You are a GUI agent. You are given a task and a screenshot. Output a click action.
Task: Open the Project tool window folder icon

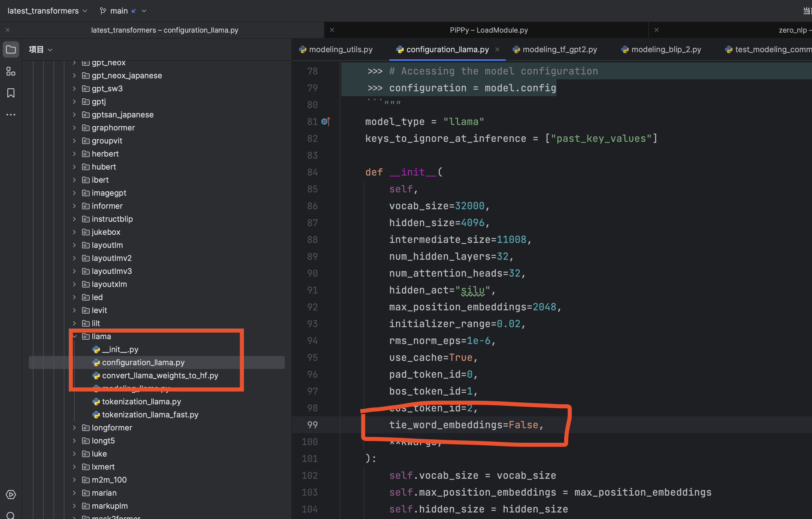pos(11,49)
